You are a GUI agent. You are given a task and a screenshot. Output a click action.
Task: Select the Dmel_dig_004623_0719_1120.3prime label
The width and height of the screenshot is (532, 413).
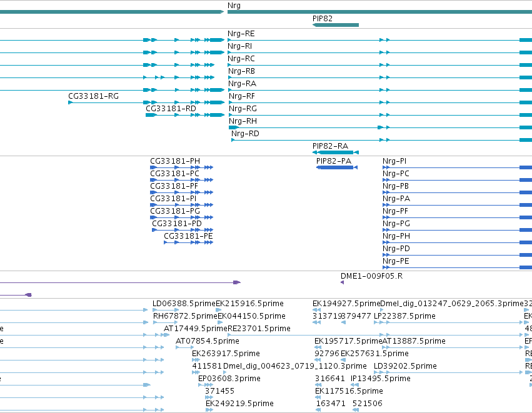(x=295, y=366)
